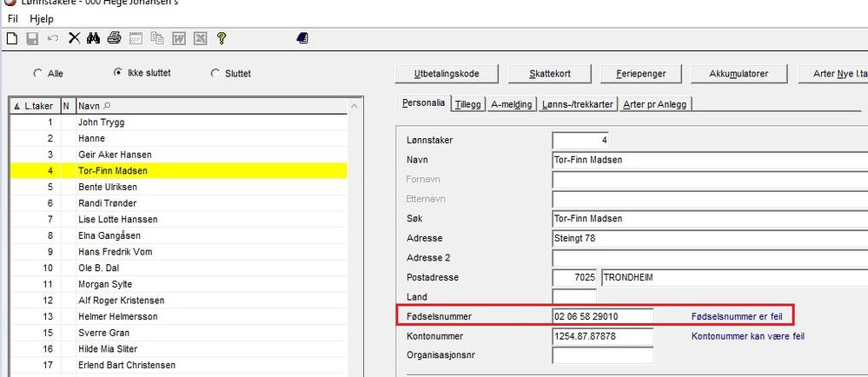
Task: Select Hans Fredrik Vom row
Action: click(178, 251)
